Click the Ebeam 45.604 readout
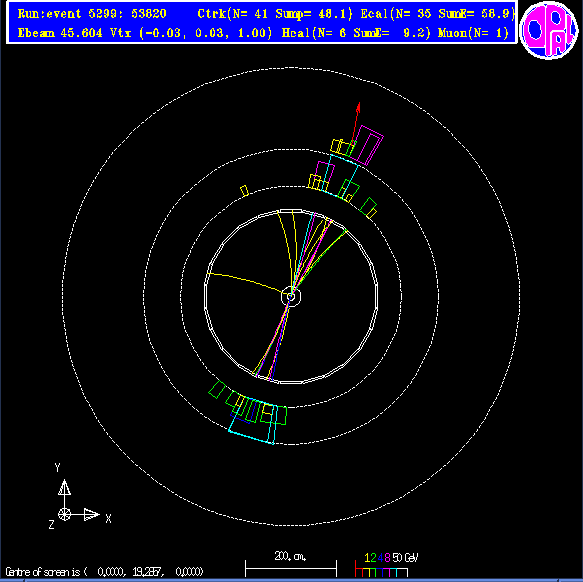 tap(60, 33)
